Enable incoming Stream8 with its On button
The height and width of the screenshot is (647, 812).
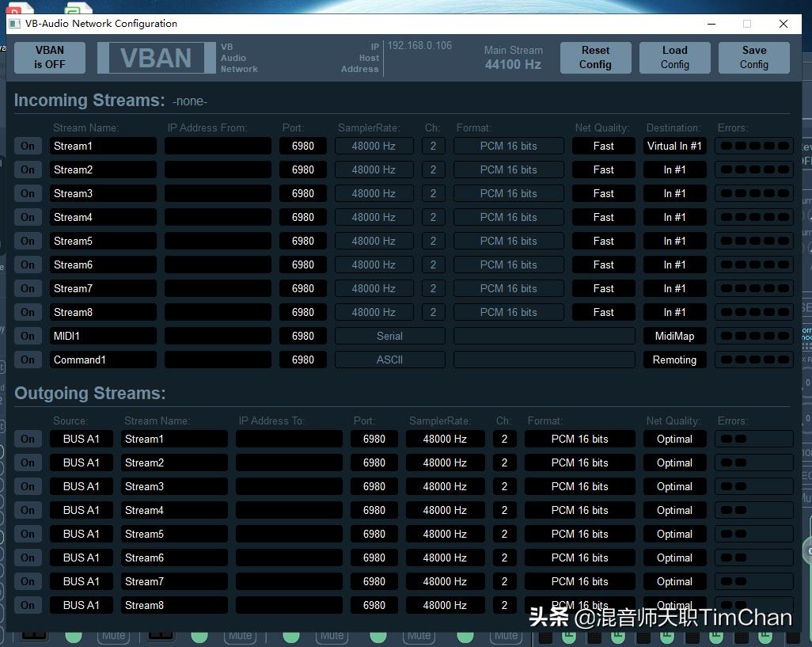28,312
